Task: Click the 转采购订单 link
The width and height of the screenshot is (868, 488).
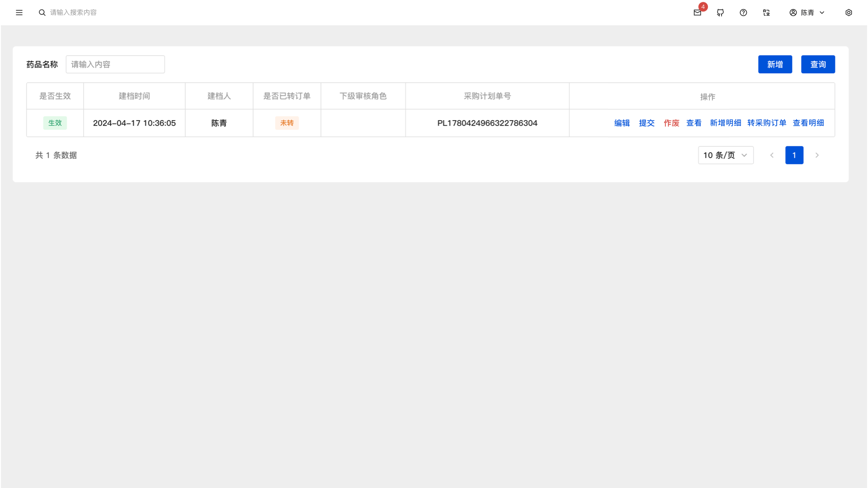Action: [x=766, y=123]
